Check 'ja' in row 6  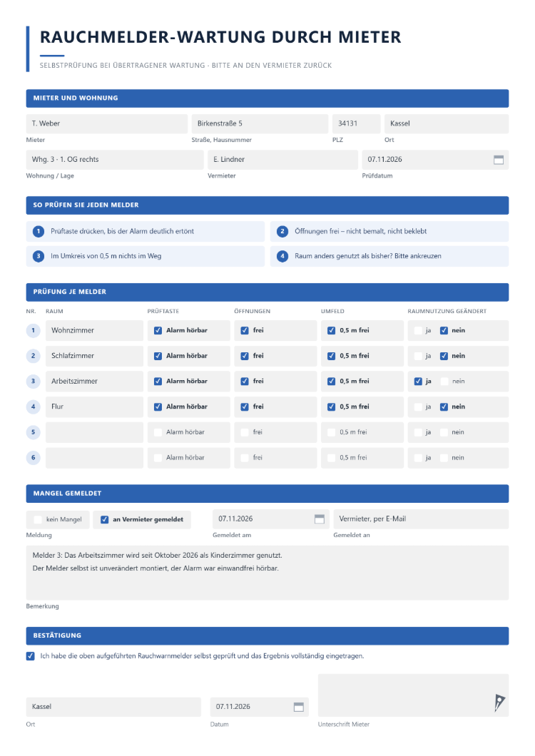pos(418,458)
